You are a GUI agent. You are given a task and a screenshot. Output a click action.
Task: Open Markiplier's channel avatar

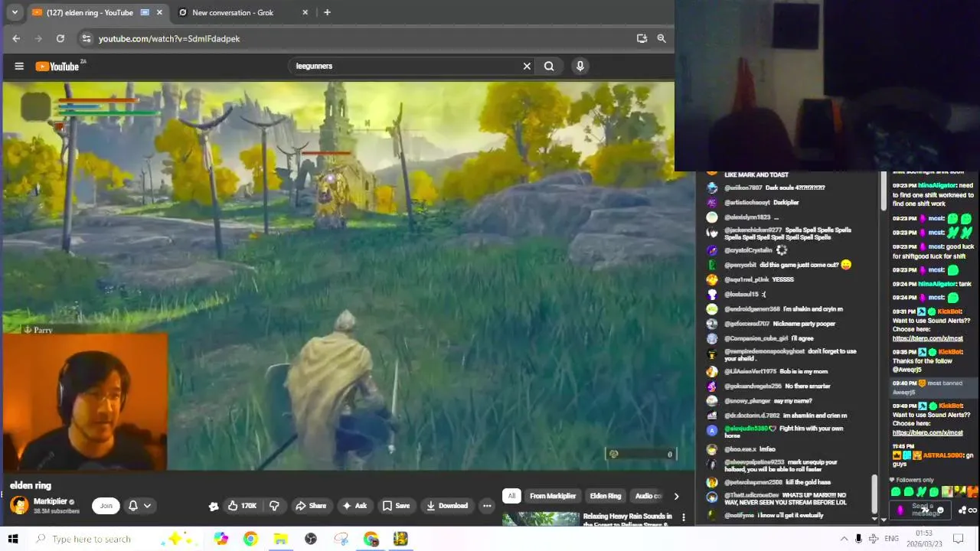pos(19,505)
